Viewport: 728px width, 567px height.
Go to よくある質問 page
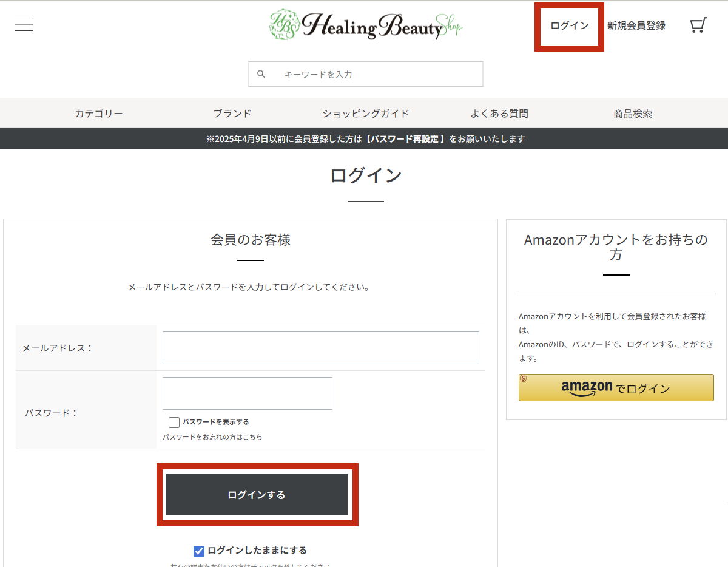pyautogui.click(x=499, y=114)
